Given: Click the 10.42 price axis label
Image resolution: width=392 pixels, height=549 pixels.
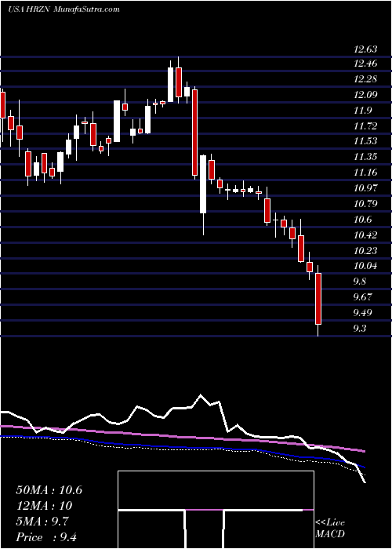Looking at the screenshot, I should point(365,235).
